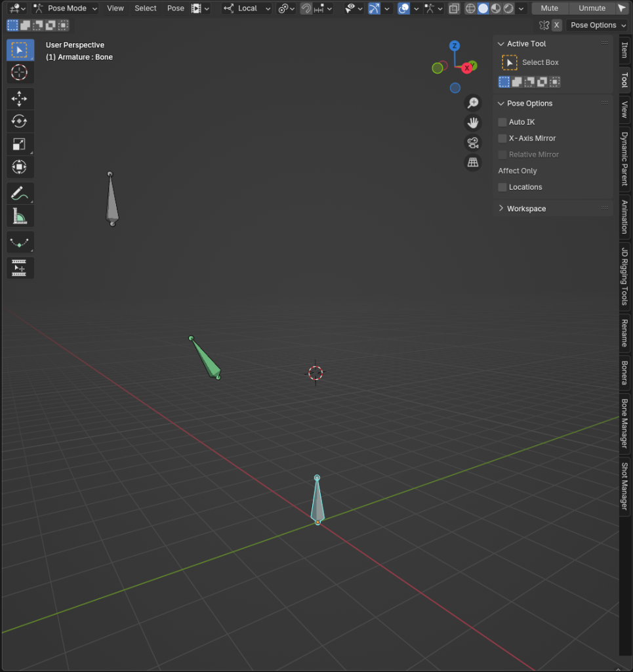Click the Mute button
Image resolution: width=633 pixels, height=672 pixels.
point(549,8)
